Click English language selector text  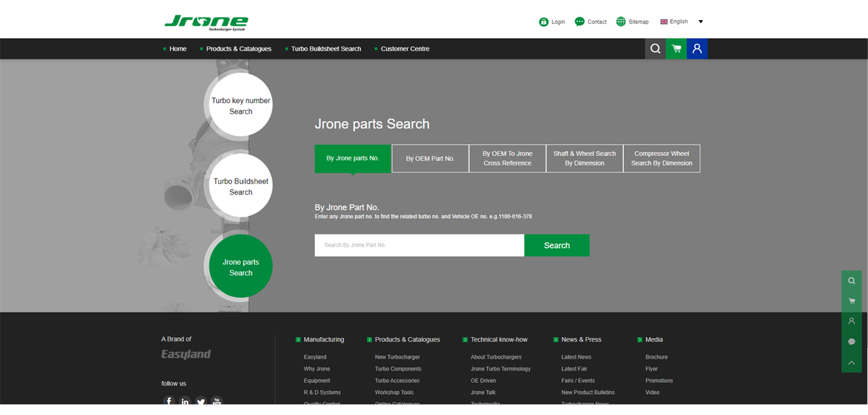pos(679,22)
